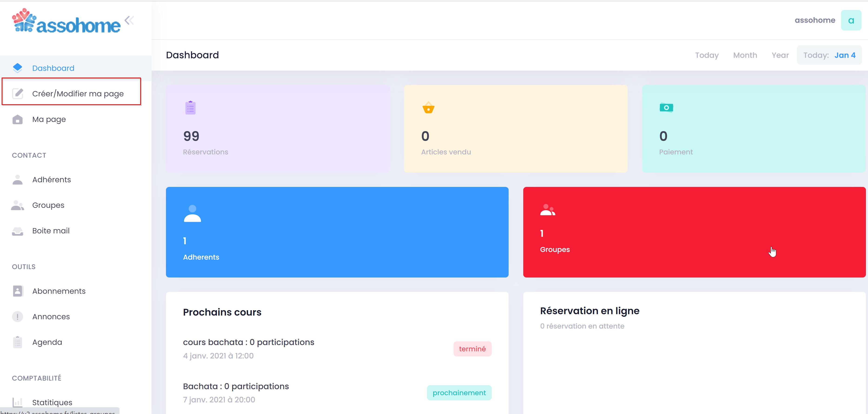Screen dimensions: 868x414
Task: Select the Today filter tab
Action: 707,55
